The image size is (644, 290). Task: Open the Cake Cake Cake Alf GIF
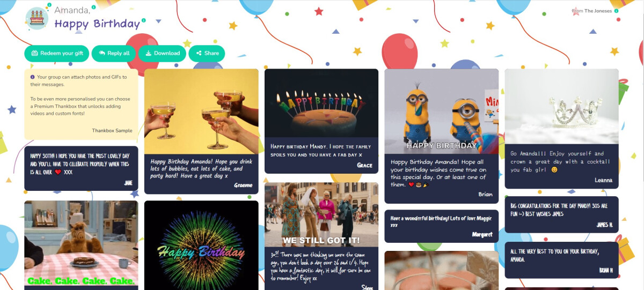pos(81,243)
